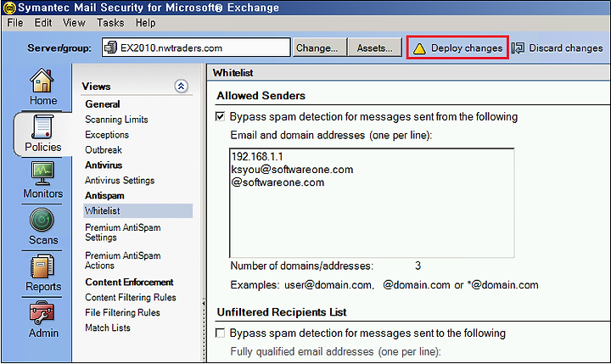
Task: Open Premium AntiSpam Settings
Action: (x=123, y=232)
